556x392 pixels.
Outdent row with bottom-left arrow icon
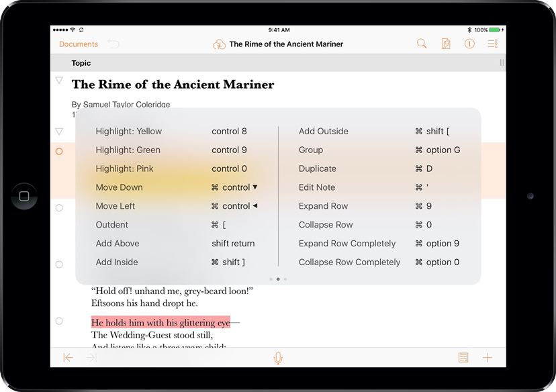point(68,358)
